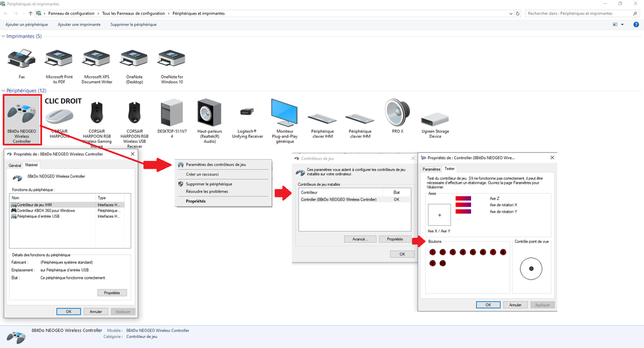Viewport: 644px width, 348px height.
Task: Select the Fax printer icon
Action: (21, 61)
